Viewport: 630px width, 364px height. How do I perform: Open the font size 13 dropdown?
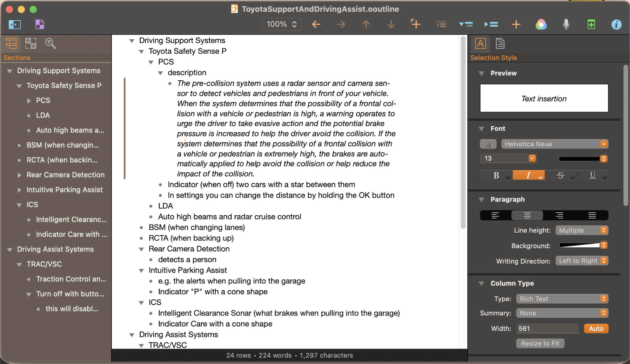pos(508,159)
